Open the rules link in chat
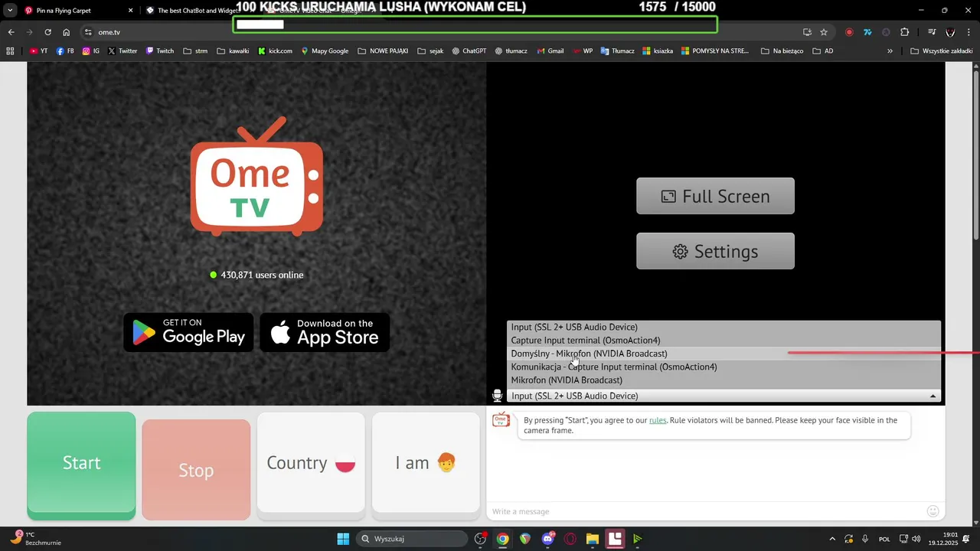This screenshot has height=551, width=980. point(658,420)
